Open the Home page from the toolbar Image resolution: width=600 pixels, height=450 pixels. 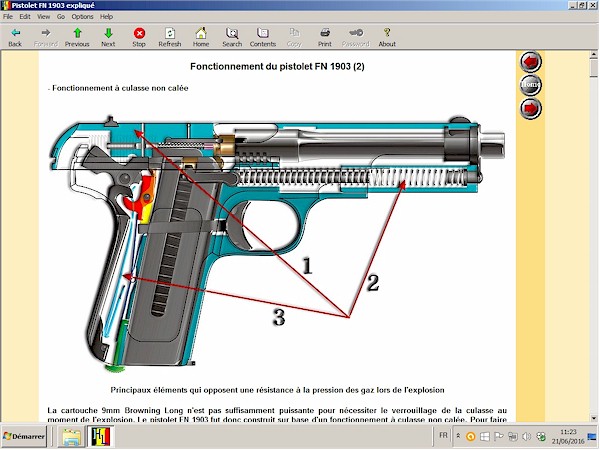click(201, 37)
